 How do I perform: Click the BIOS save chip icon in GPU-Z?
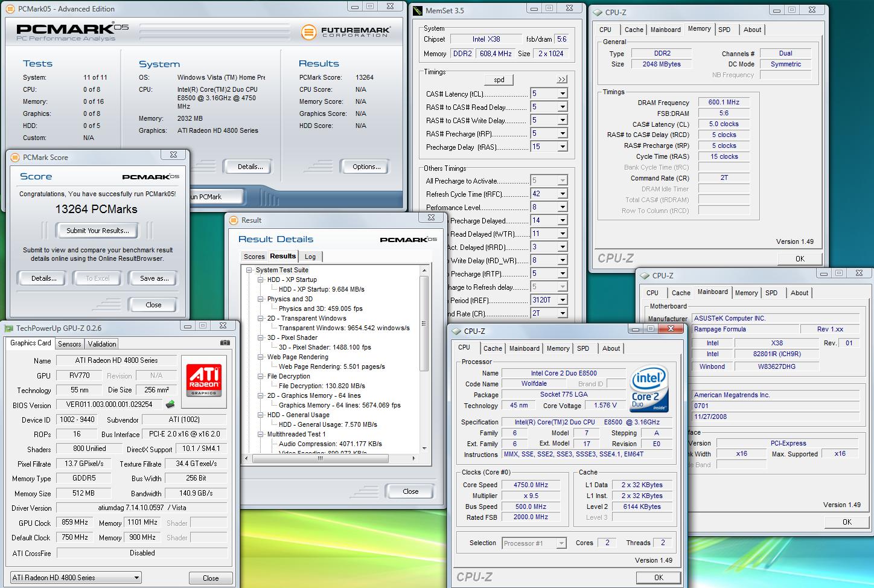[171, 404]
